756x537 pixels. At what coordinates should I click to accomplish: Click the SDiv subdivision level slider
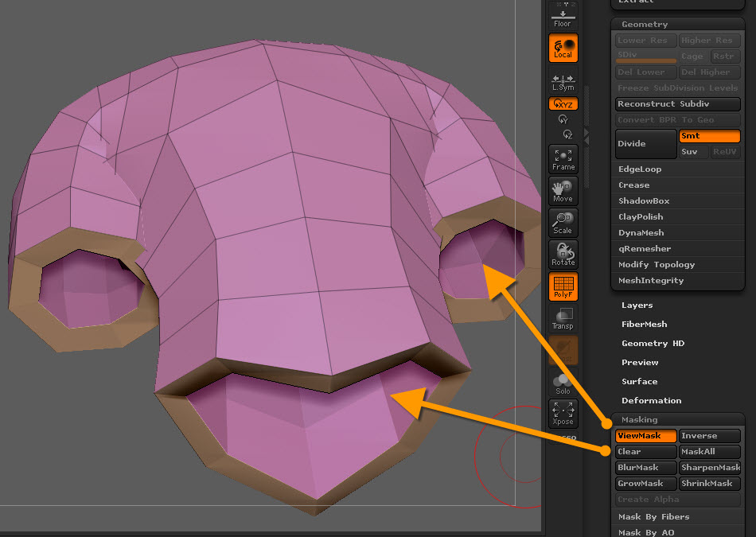[645, 56]
